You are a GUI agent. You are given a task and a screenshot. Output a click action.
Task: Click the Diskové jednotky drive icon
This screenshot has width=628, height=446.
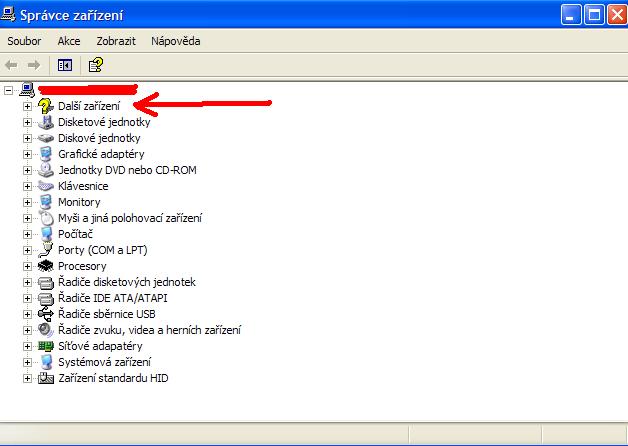[x=46, y=138]
